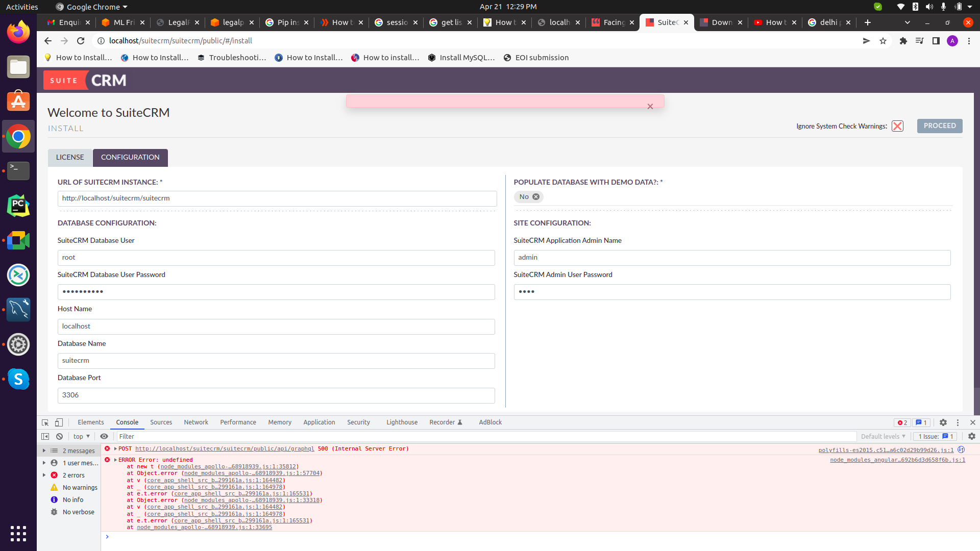Viewport: 980px width, 551px height.
Task: Close the DevTools panel
Action: (x=973, y=422)
